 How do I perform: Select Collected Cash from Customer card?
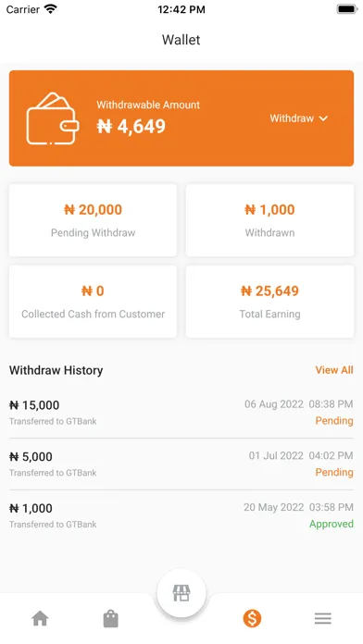(93, 302)
